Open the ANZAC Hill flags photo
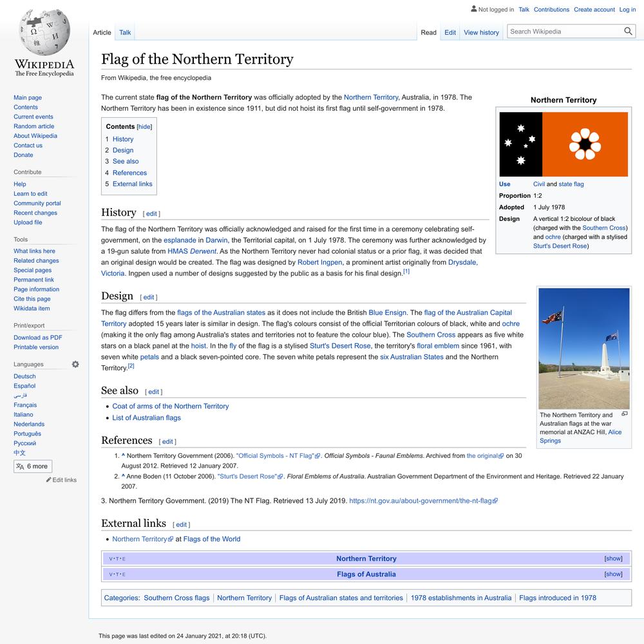644x644 pixels. 583,348
